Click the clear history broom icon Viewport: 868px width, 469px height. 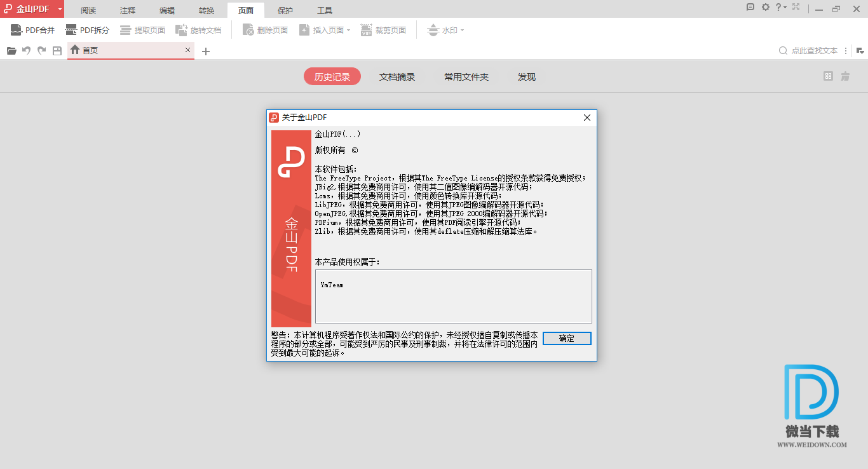[845, 76]
